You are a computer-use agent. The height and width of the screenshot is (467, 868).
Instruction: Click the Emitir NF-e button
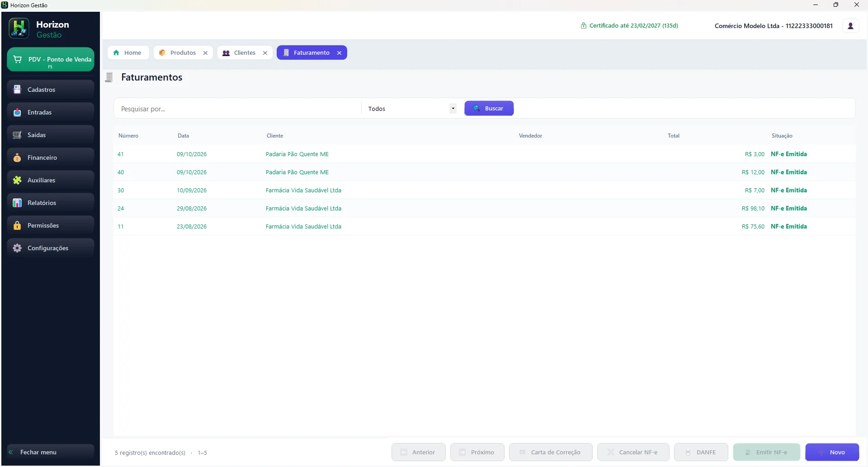767,452
